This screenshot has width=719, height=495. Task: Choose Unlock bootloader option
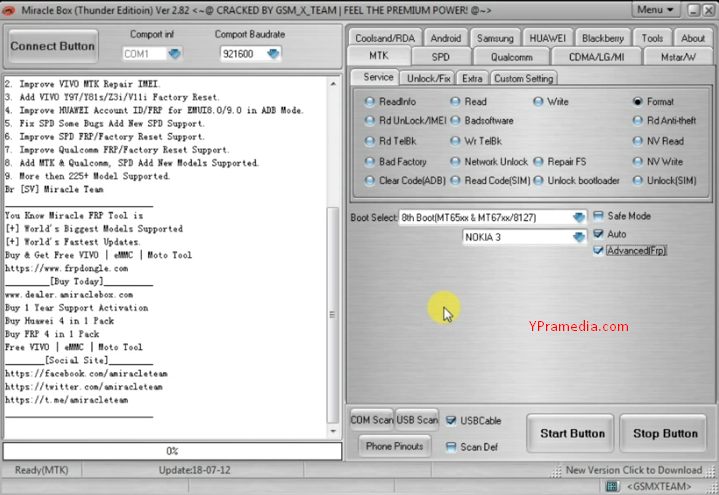[x=538, y=181]
